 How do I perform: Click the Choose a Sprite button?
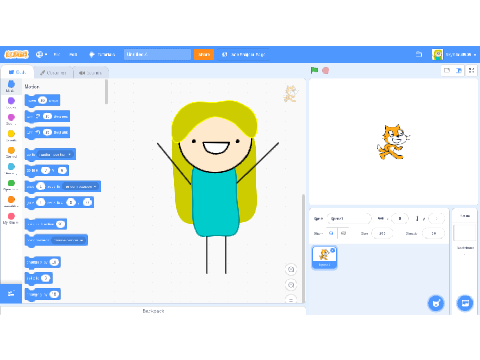(436, 303)
